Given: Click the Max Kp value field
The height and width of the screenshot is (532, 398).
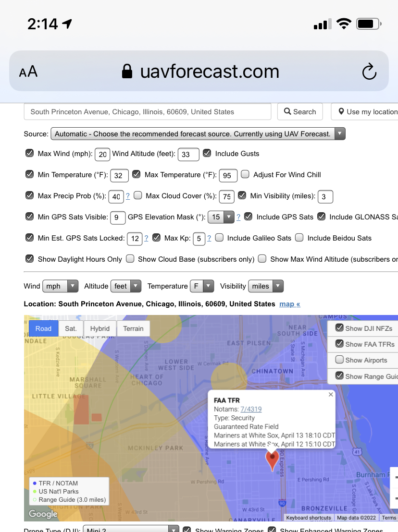Looking at the screenshot, I should pos(199,239).
